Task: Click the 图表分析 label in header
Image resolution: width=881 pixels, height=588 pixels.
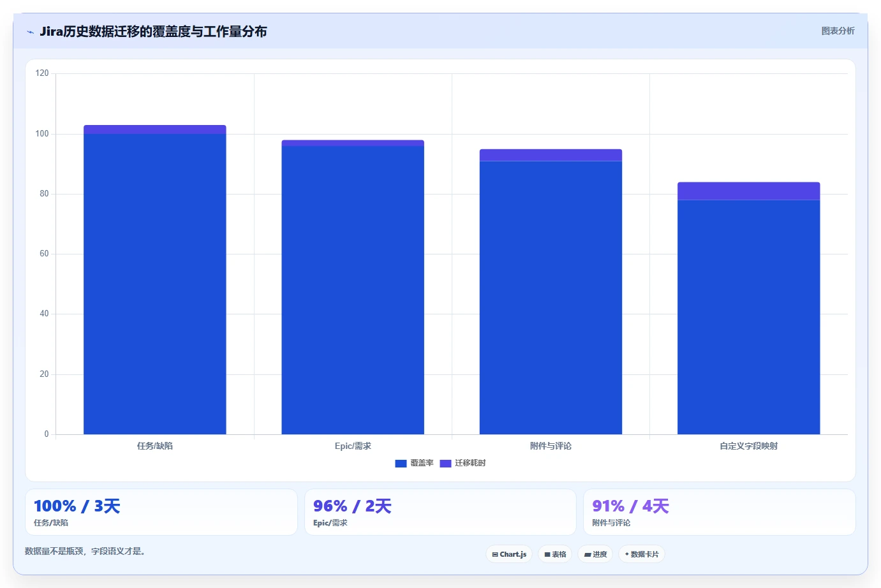Action: pos(838,31)
